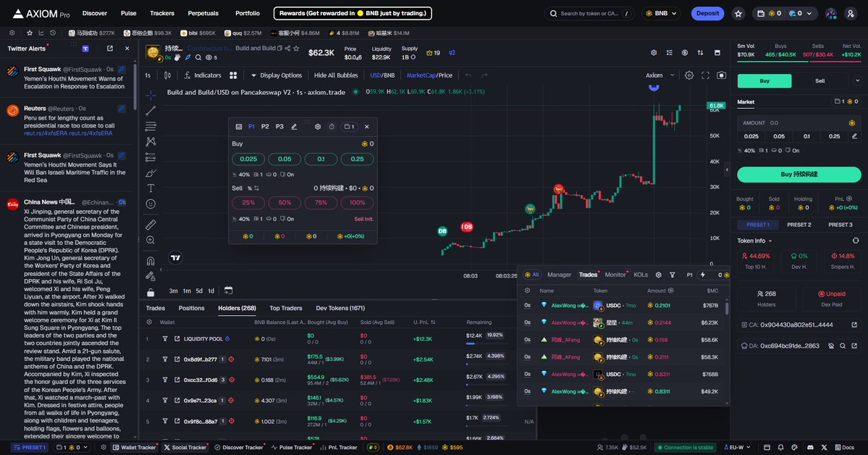Toggle All filter in trades feed
868x455 pixels.
coord(531,275)
